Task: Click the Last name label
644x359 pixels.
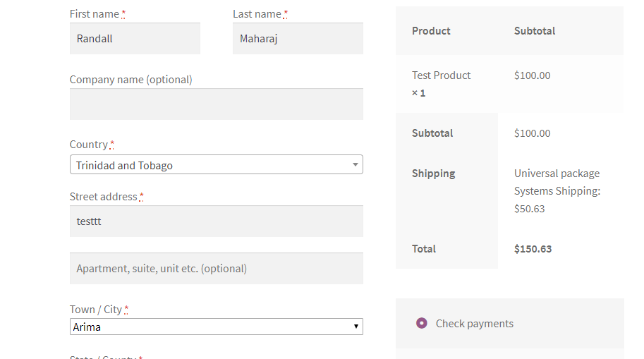Action: 257,14
